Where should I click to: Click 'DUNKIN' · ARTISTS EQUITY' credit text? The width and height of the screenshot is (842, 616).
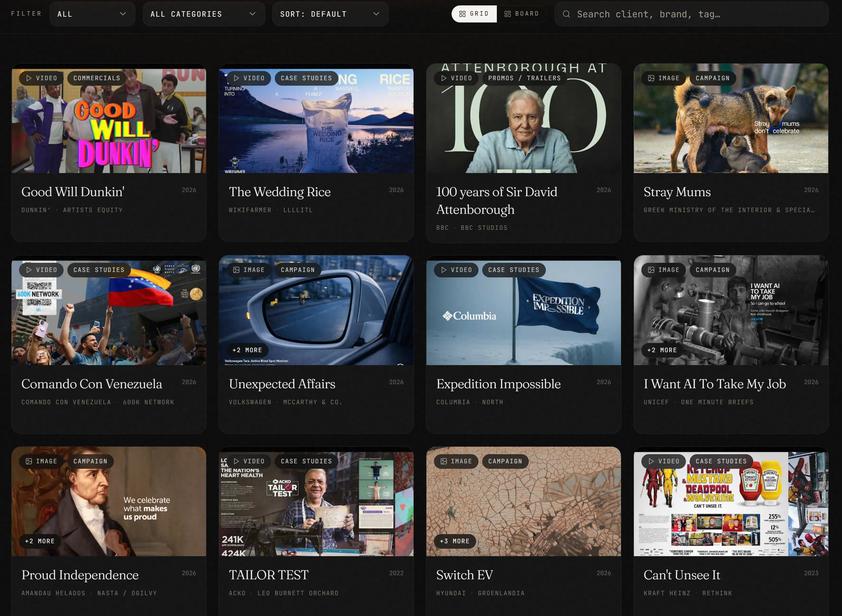click(x=72, y=210)
